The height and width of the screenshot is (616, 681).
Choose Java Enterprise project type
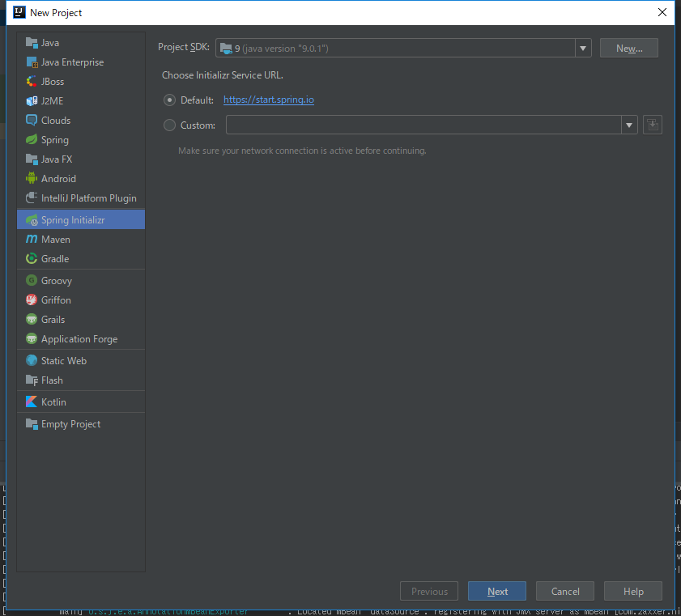(81, 62)
